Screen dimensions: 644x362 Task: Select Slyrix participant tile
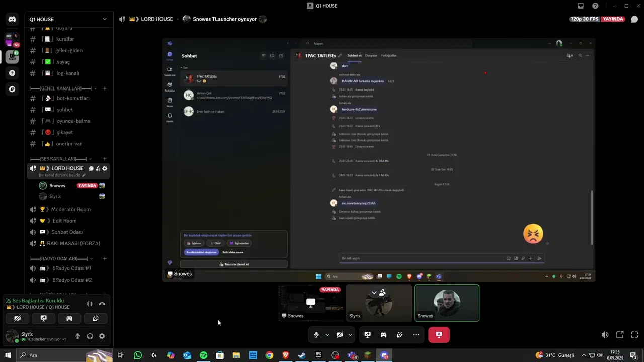379,303
